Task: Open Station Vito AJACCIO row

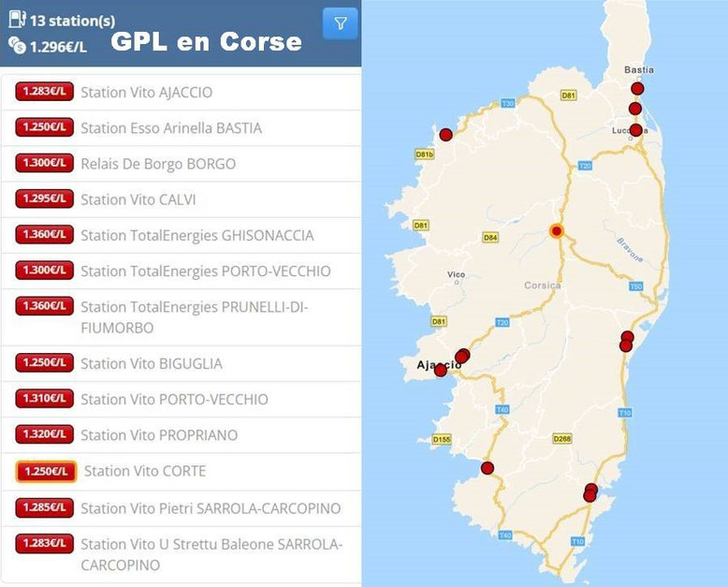Action: pos(182,93)
